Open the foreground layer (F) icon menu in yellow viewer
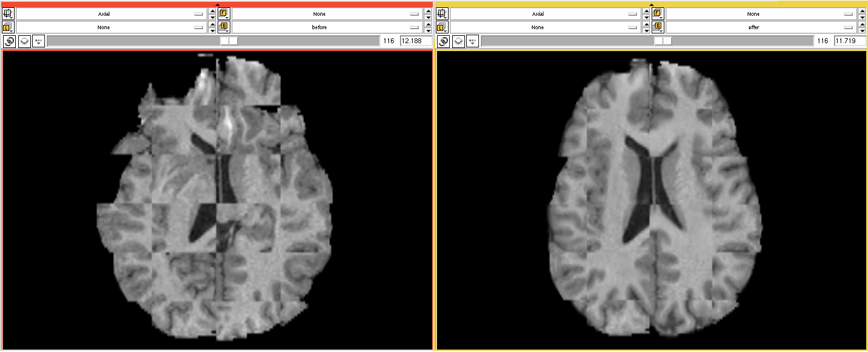The width and height of the screenshot is (868, 352). click(x=658, y=13)
